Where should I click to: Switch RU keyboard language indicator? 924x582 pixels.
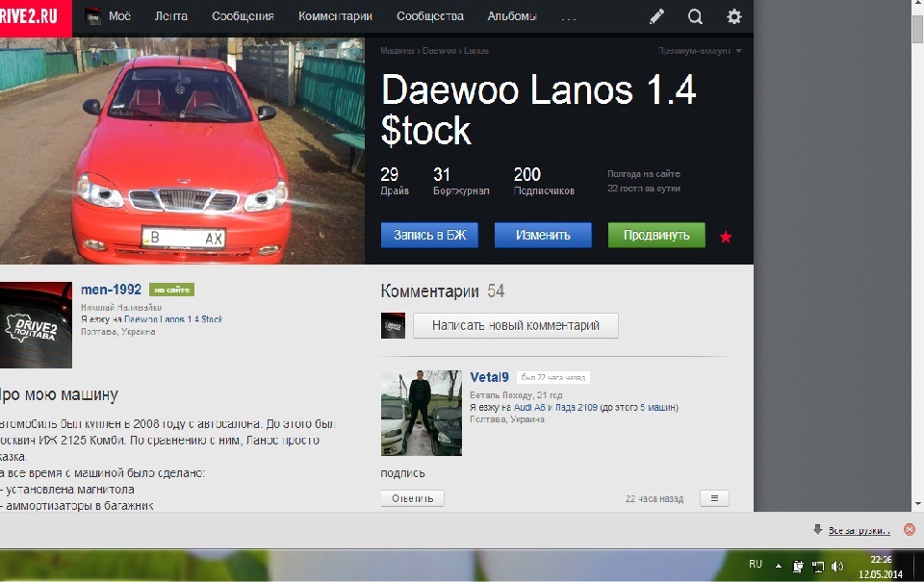[x=756, y=565]
